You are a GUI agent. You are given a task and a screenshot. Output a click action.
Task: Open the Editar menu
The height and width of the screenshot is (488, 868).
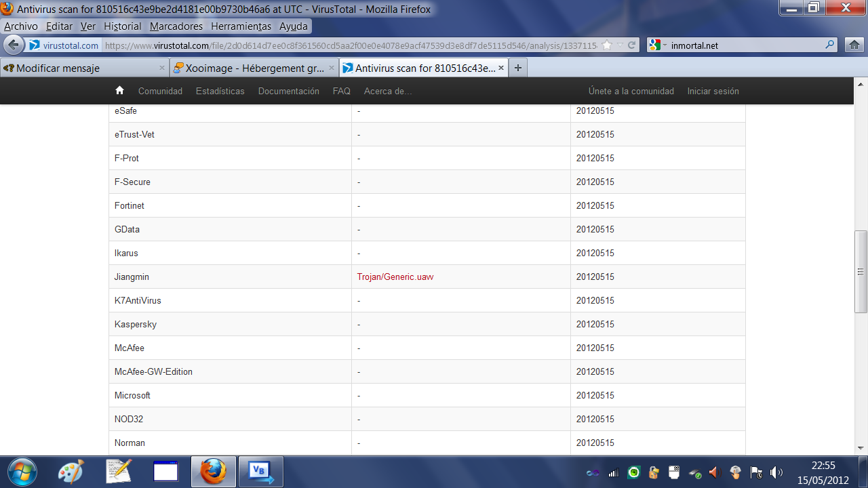(59, 26)
